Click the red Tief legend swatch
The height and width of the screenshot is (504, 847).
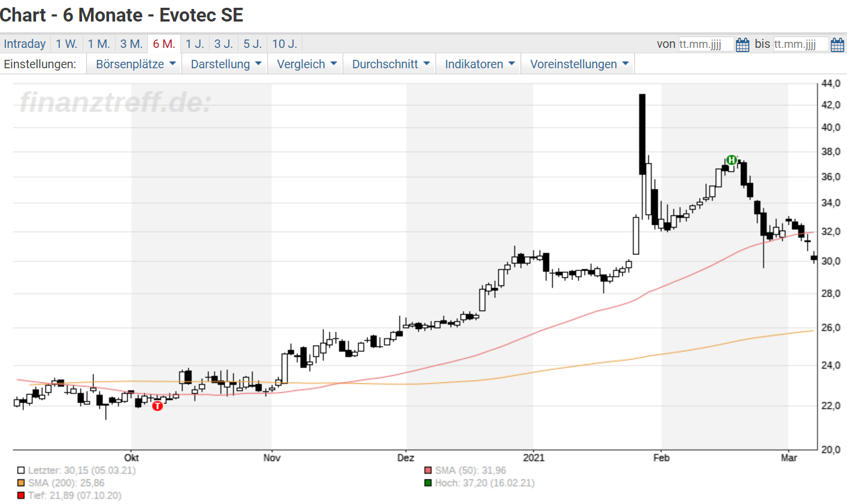(x=21, y=496)
